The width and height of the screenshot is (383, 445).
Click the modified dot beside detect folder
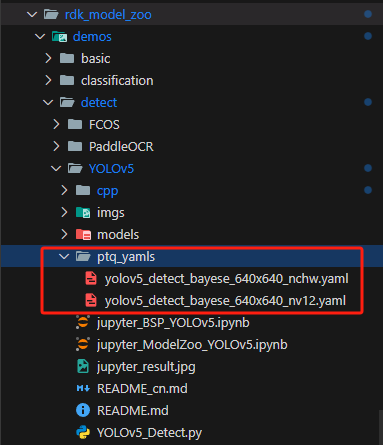[368, 102]
